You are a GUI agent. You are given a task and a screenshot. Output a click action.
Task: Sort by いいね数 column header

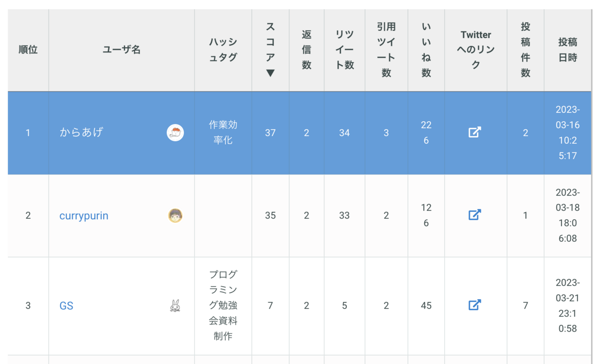[x=426, y=50]
